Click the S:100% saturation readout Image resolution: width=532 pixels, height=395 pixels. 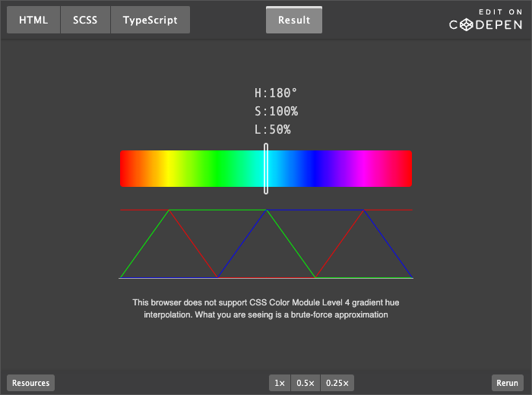click(276, 111)
